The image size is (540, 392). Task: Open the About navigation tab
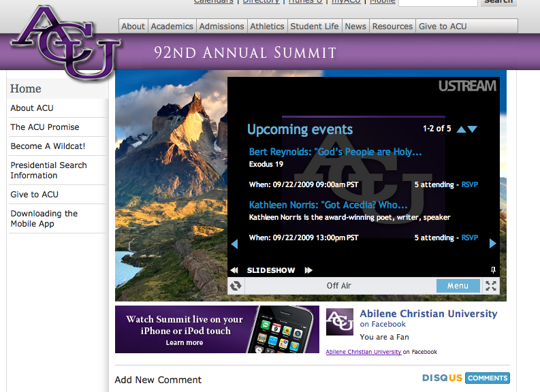pyautogui.click(x=133, y=27)
